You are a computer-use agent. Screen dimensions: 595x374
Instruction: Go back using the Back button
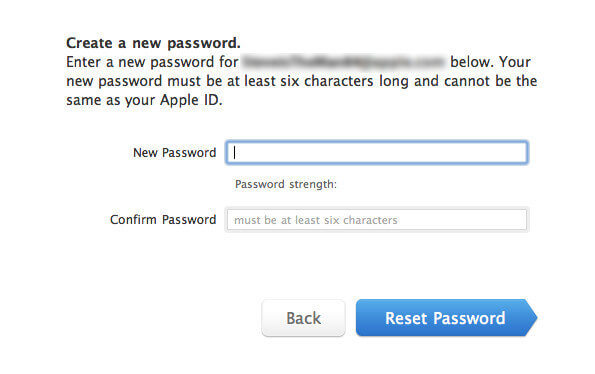(x=303, y=318)
